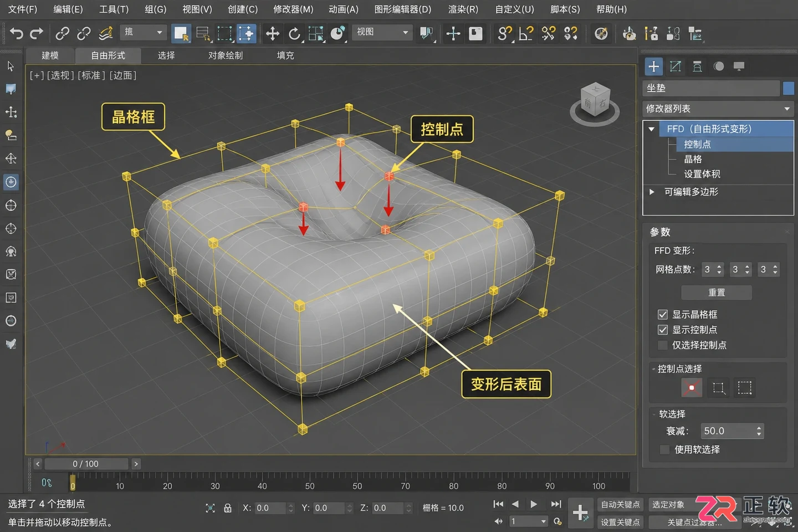Toggle 设置关键点 set key mode
Image resolution: width=798 pixels, height=532 pixels.
pyautogui.click(x=620, y=522)
